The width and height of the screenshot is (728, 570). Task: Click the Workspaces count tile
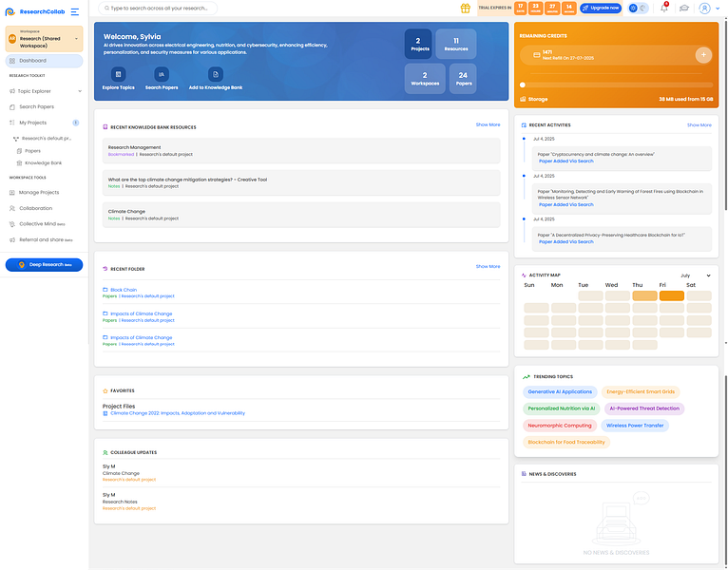point(425,79)
